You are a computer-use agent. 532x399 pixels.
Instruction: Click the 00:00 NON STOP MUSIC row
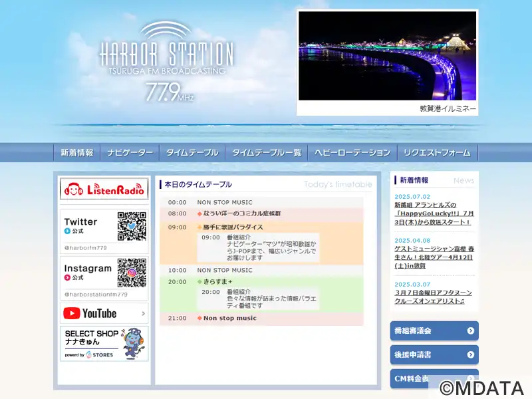(x=261, y=203)
